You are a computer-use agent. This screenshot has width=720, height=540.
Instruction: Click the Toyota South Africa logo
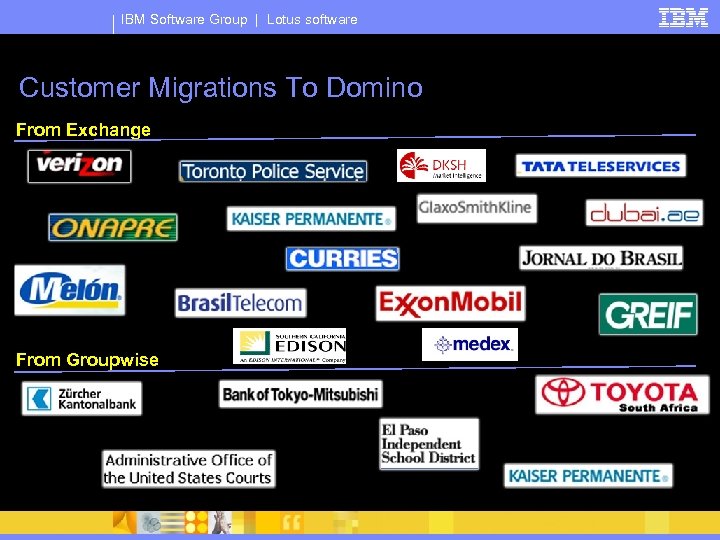[622, 395]
